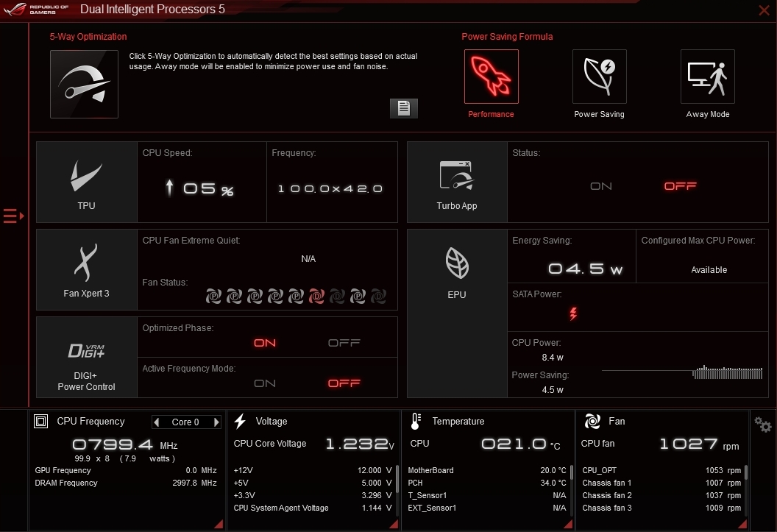Click the CPU temperature 021.0 reading
The height and width of the screenshot is (532, 777).
(521, 444)
